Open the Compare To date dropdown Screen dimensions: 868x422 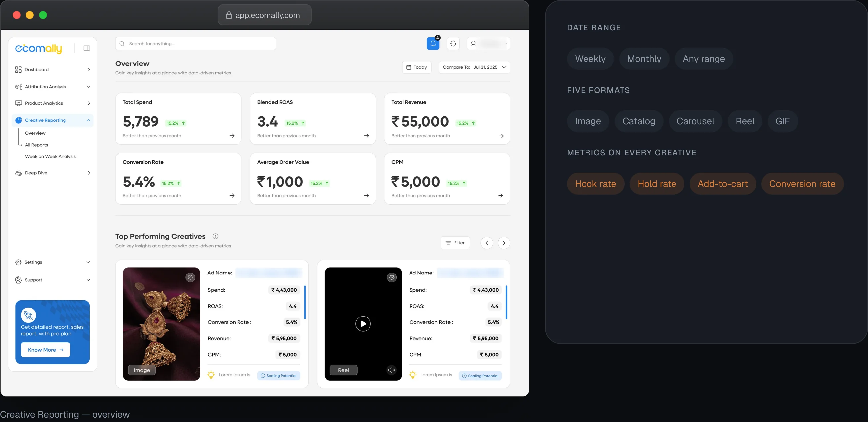click(x=474, y=67)
